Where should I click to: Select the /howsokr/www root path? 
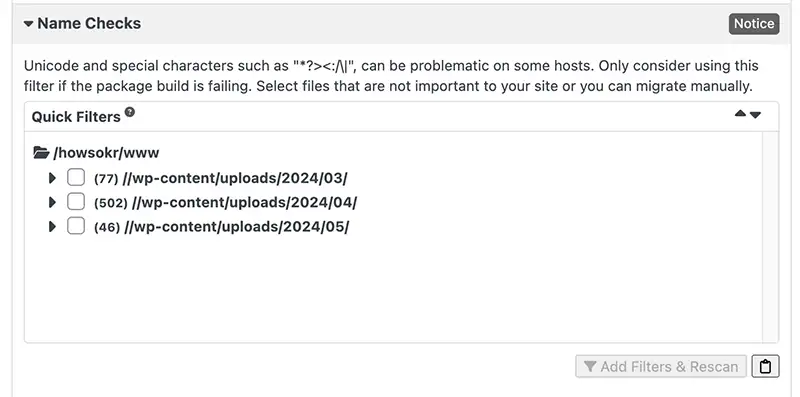coord(106,153)
